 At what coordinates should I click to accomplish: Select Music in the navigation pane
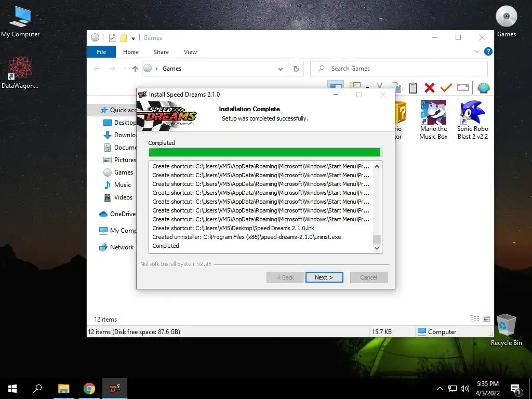click(117, 185)
